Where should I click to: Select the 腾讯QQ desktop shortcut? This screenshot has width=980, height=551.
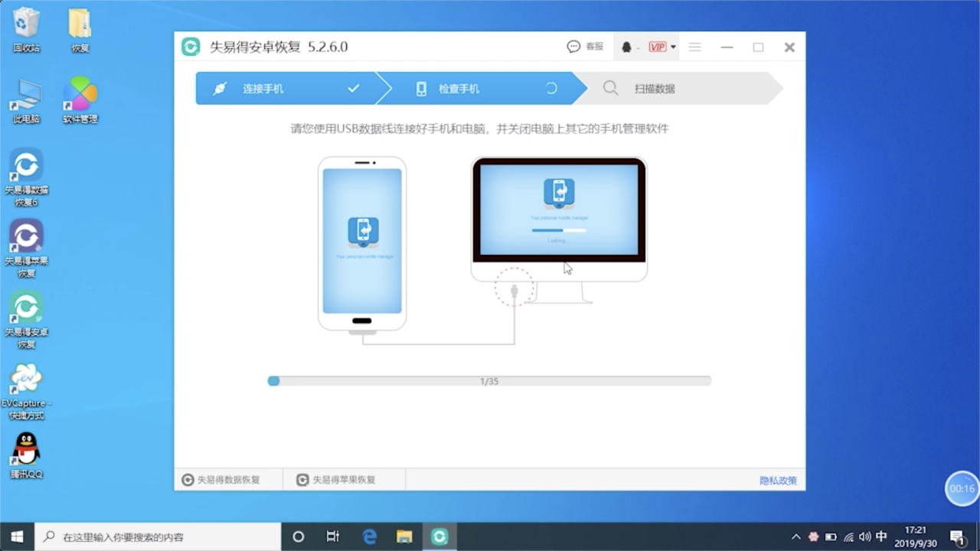click(26, 455)
